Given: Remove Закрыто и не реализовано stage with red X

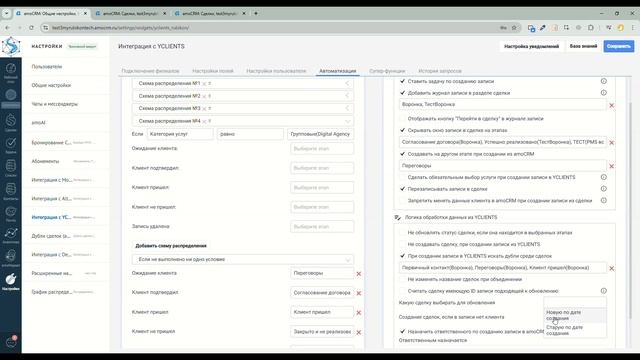Looking at the screenshot, I should pyautogui.click(x=359, y=332).
